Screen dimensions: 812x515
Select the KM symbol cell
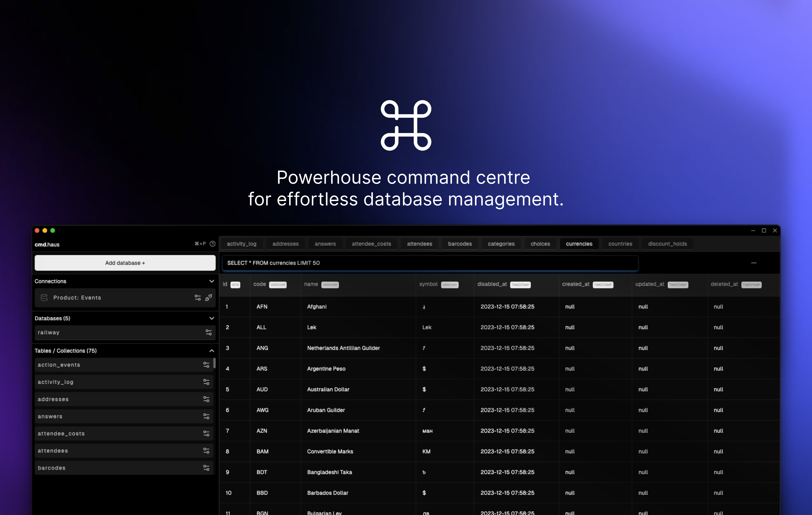(445, 451)
